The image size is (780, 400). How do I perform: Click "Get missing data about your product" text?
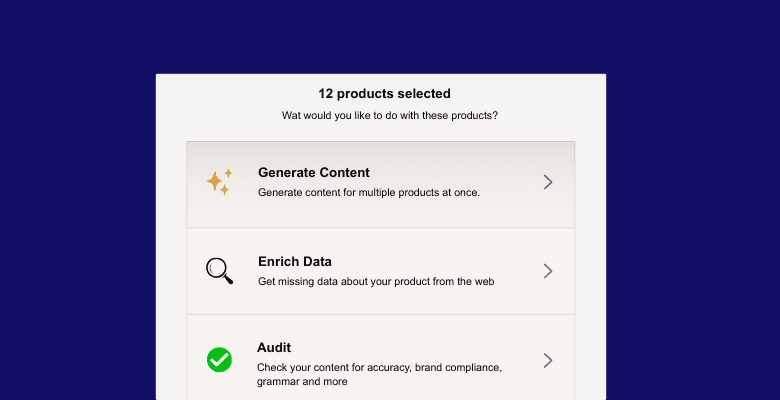pos(375,282)
